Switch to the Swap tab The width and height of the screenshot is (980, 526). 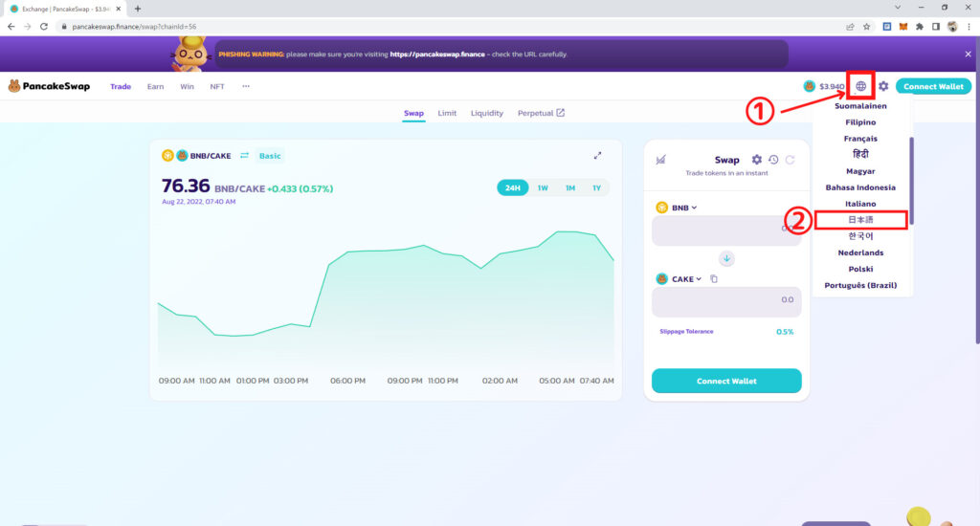[x=413, y=113]
